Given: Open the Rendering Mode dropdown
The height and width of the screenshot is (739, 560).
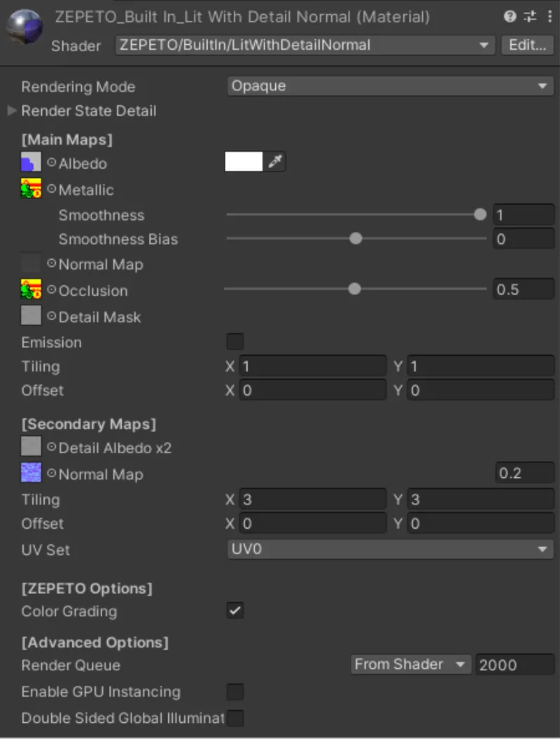Looking at the screenshot, I should tap(389, 86).
